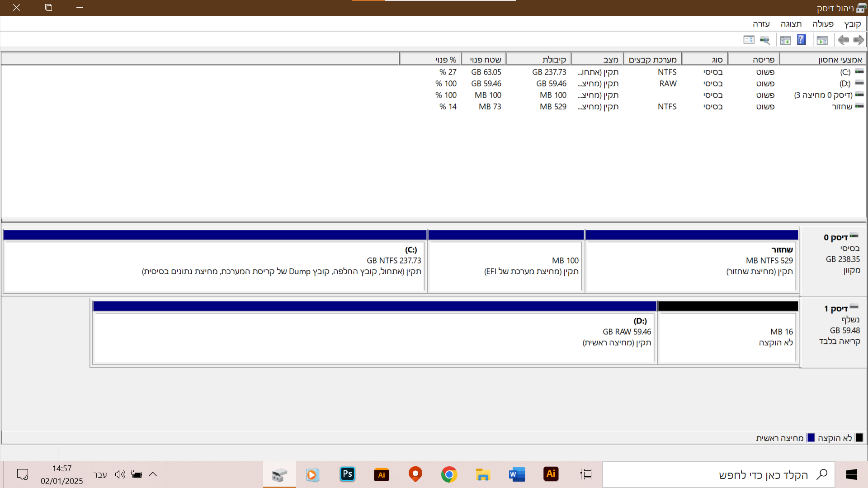Click the GB 63.05 free space cell
The width and height of the screenshot is (868, 488).
(486, 72)
